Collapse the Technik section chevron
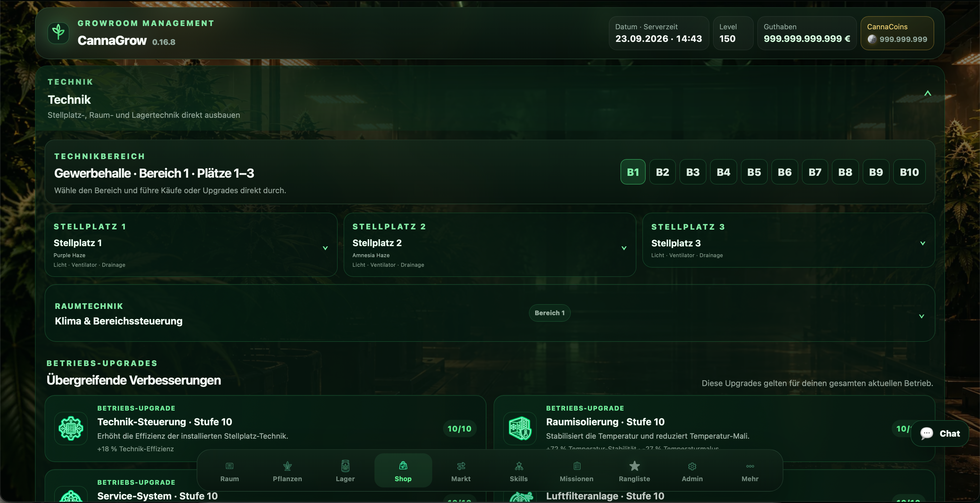Image resolution: width=980 pixels, height=503 pixels. [x=928, y=94]
